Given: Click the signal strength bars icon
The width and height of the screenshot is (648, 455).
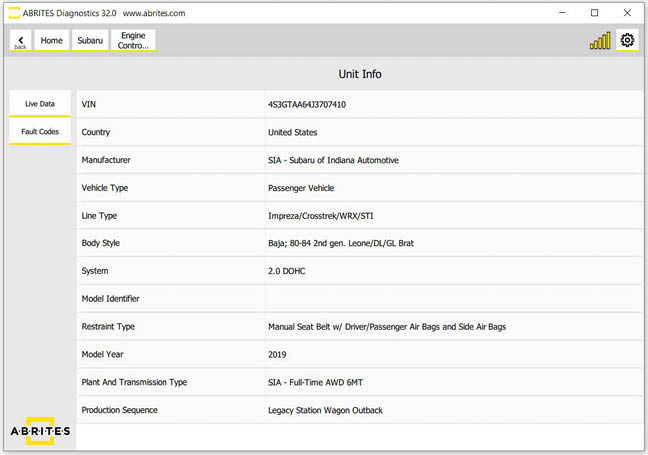Looking at the screenshot, I should pos(599,42).
